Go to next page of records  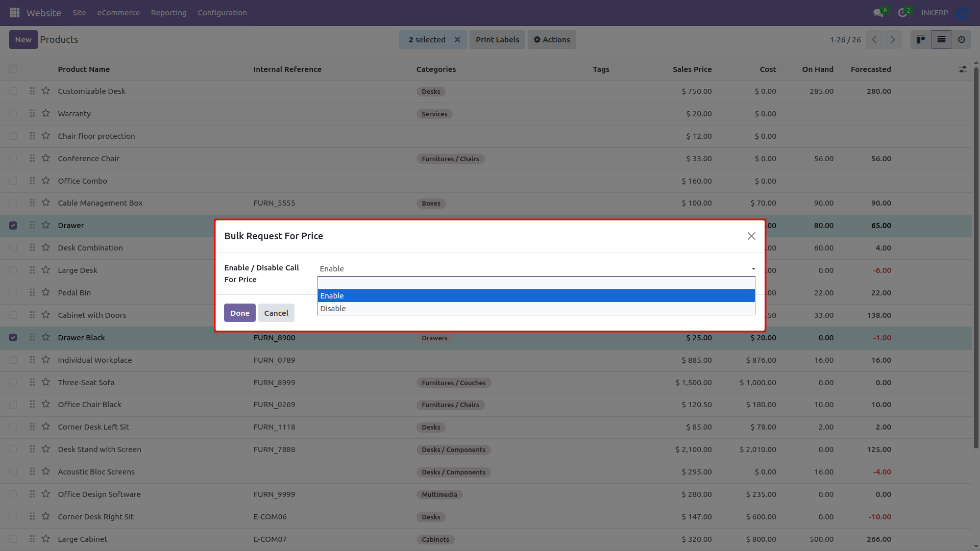[x=893, y=40]
